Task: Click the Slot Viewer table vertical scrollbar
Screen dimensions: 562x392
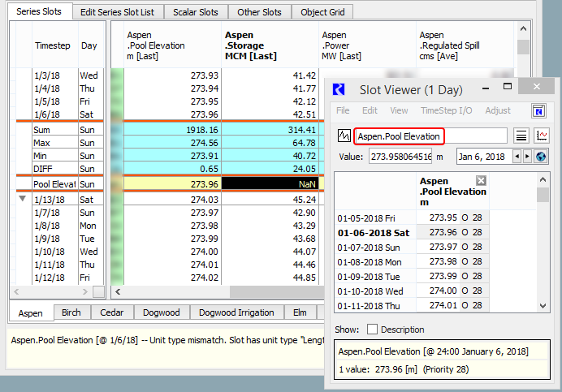Action: click(543, 243)
